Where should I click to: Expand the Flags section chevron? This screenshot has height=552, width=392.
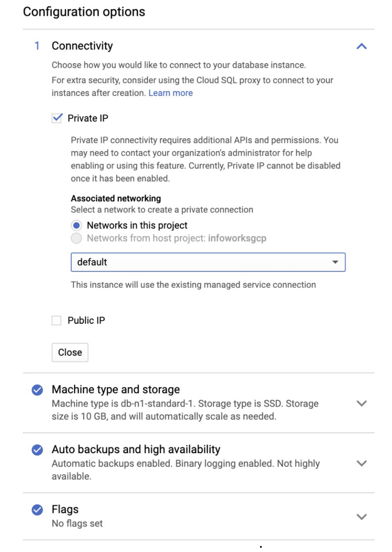coord(361,516)
